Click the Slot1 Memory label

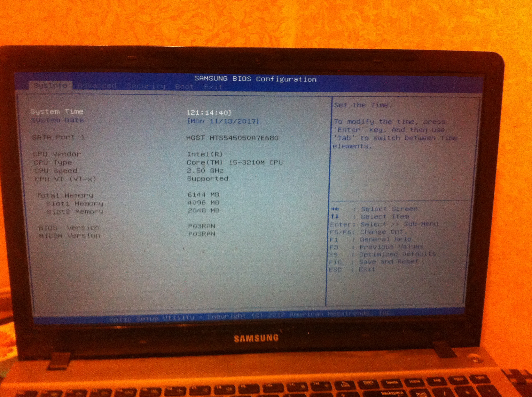(x=75, y=204)
